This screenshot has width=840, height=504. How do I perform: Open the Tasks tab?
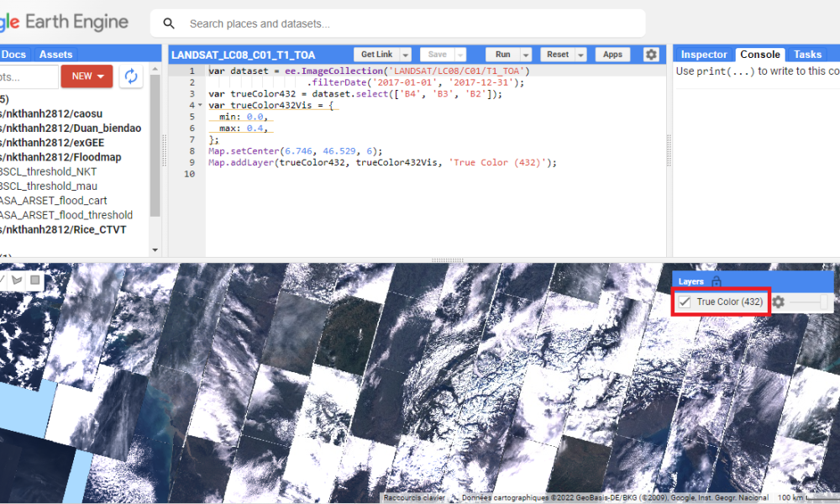click(x=807, y=55)
